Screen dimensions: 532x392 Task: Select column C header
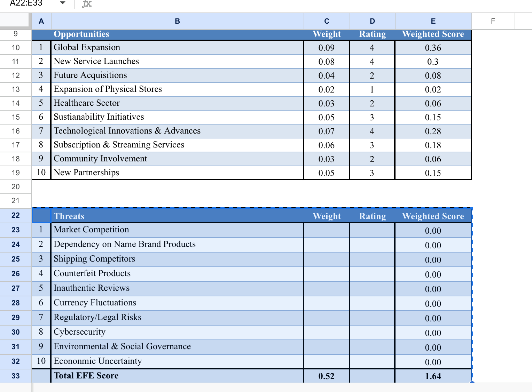[x=326, y=21]
